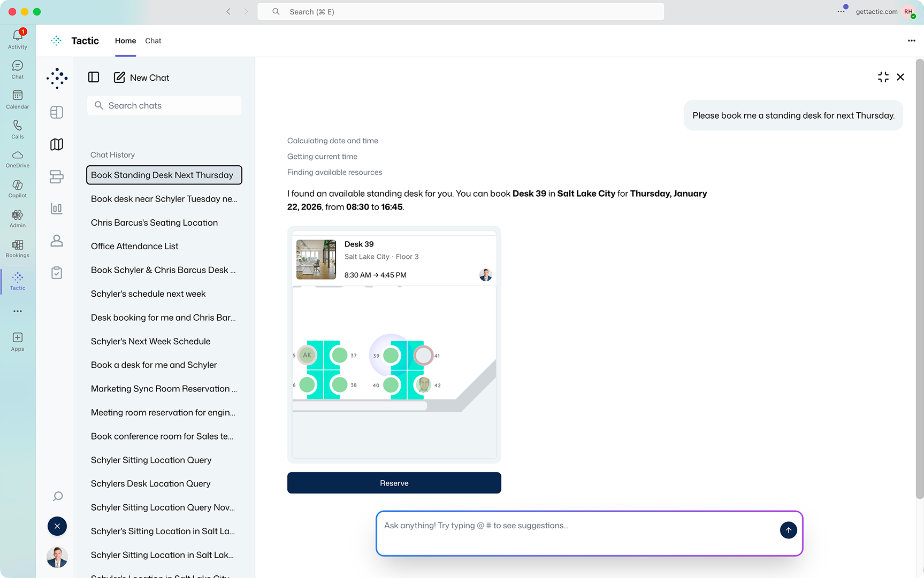Screen dimensions: 924x578
Task: Click the magnifier search icon in the Tactic sidebar
Action: tap(58, 497)
